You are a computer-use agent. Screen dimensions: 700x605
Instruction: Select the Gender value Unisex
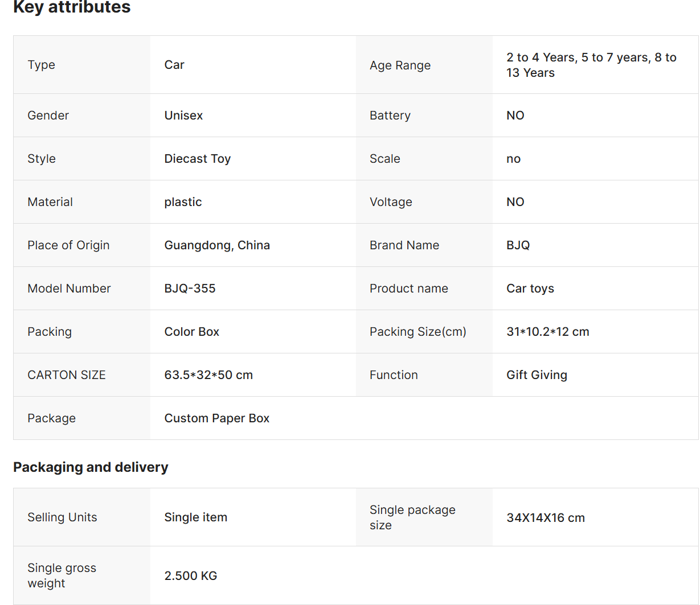pos(183,116)
